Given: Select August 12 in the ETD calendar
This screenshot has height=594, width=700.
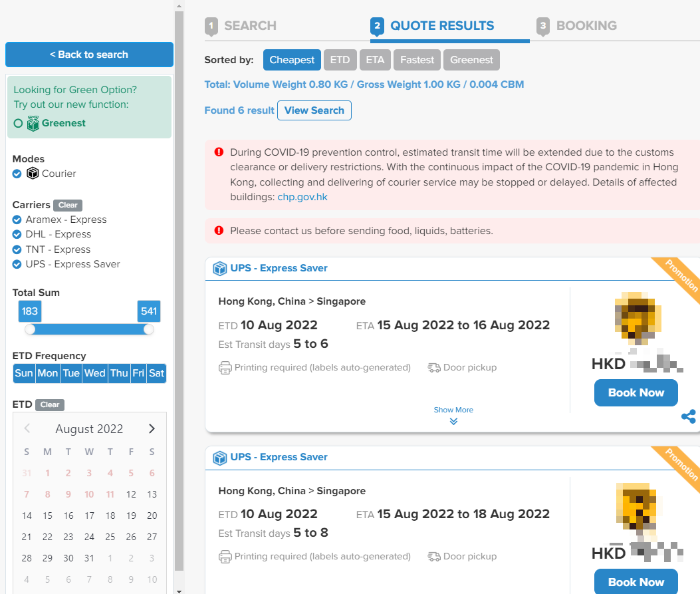Looking at the screenshot, I should (x=131, y=494).
